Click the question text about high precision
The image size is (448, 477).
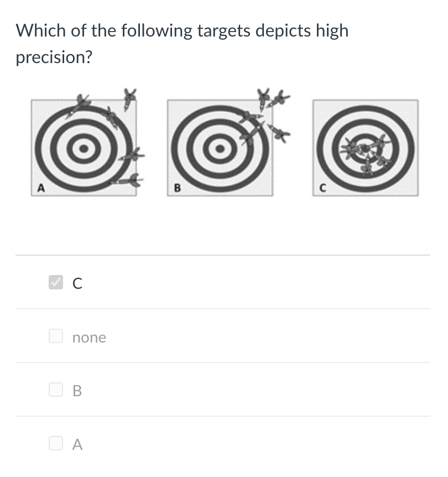click(182, 44)
